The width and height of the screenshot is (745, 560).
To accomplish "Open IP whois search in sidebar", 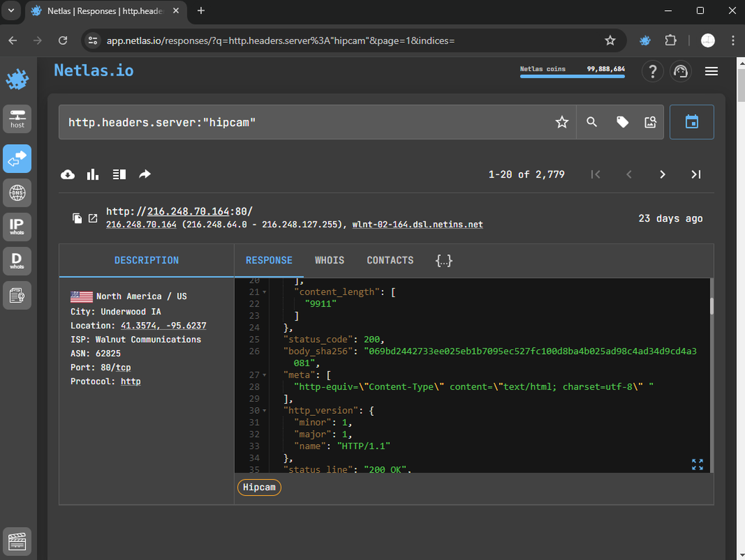I will click(x=17, y=226).
